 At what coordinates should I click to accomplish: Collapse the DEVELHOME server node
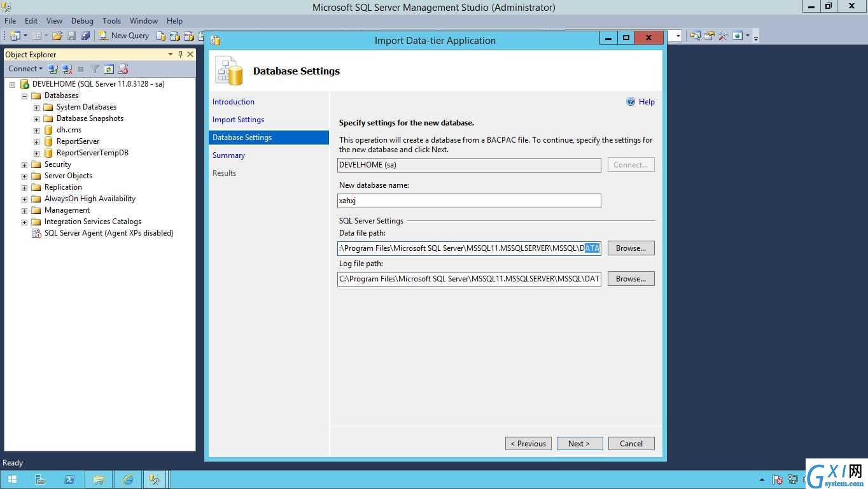click(12, 84)
